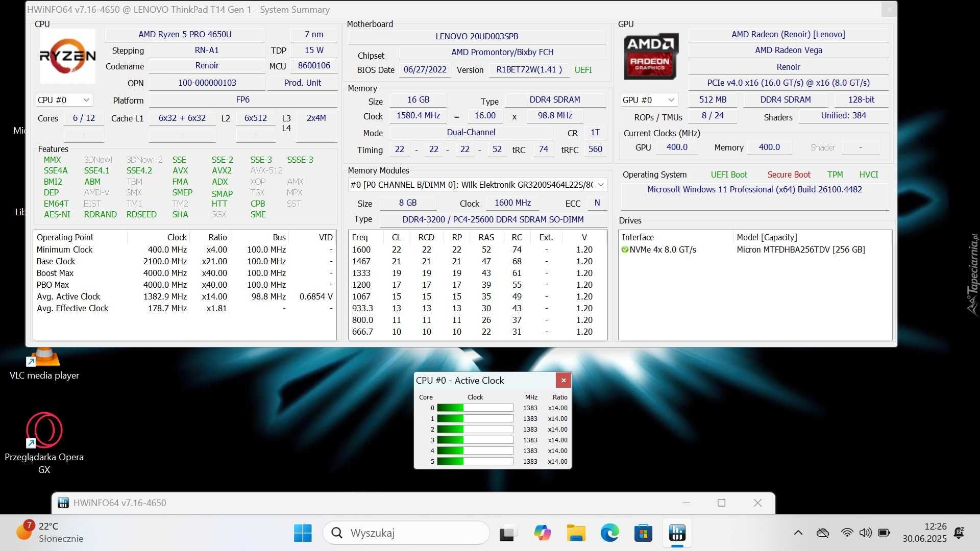Image resolution: width=980 pixels, height=551 pixels.
Task: Open File Explorer from the taskbar
Action: 576,533
